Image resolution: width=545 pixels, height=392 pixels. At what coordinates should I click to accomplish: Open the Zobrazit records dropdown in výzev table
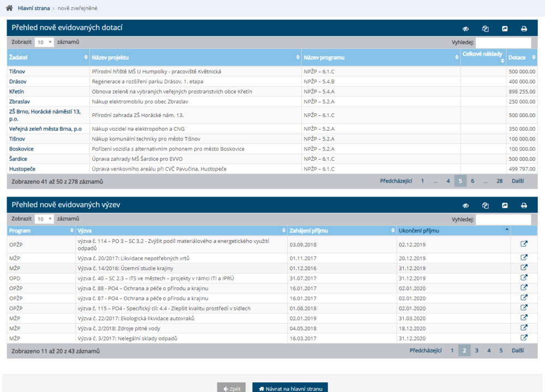click(44, 219)
